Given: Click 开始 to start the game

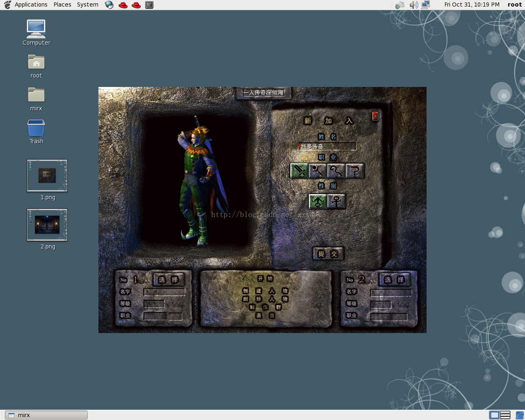Looking at the screenshot, I should tap(265, 278).
